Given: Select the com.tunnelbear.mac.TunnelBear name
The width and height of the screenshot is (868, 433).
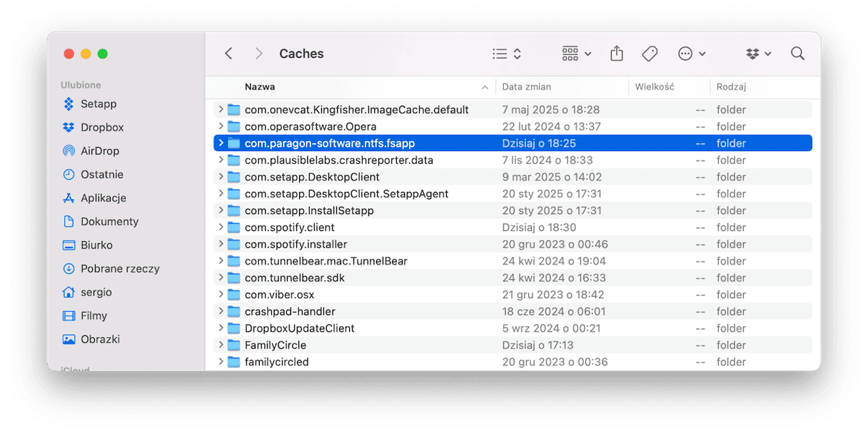Looking at the screenshot, I should pos(326,261).
